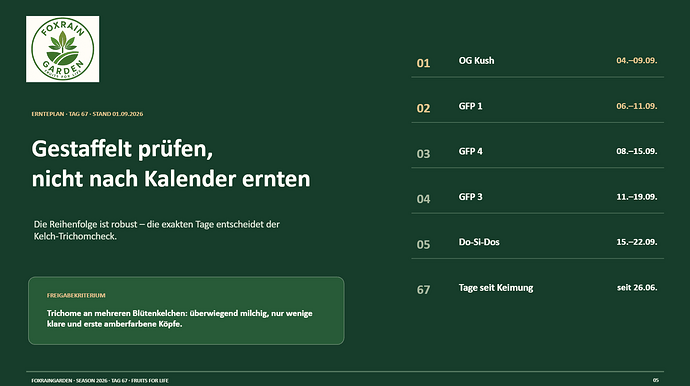Click the slide page number '05'
This screenshot has height=386, width=690.
point(656,380)
